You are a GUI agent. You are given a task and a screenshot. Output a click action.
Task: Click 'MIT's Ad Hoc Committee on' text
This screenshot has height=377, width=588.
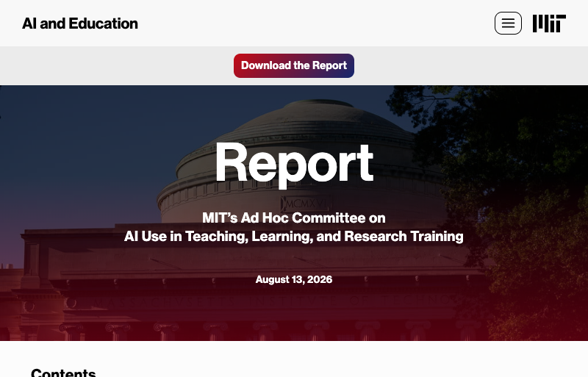click(293, 218)
